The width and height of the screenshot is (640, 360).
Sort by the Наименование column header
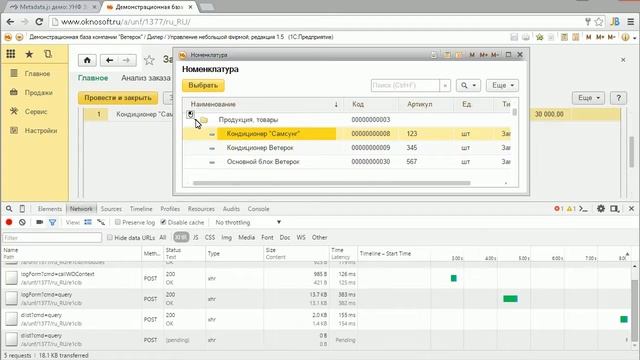(x=262, y=104)
